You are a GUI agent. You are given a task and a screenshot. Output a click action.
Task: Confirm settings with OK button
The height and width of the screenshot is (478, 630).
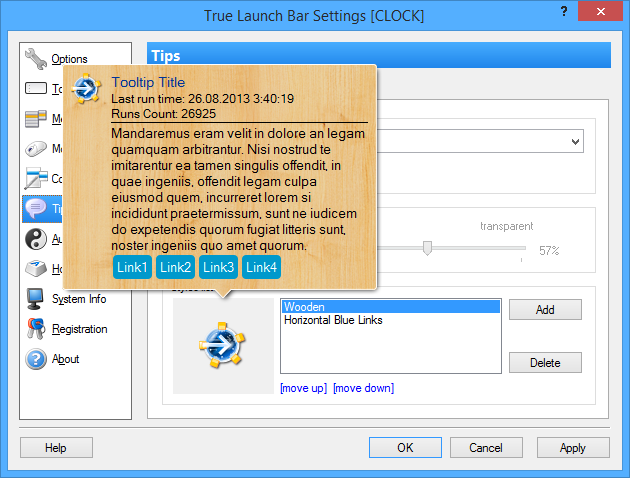pos(405,447)
